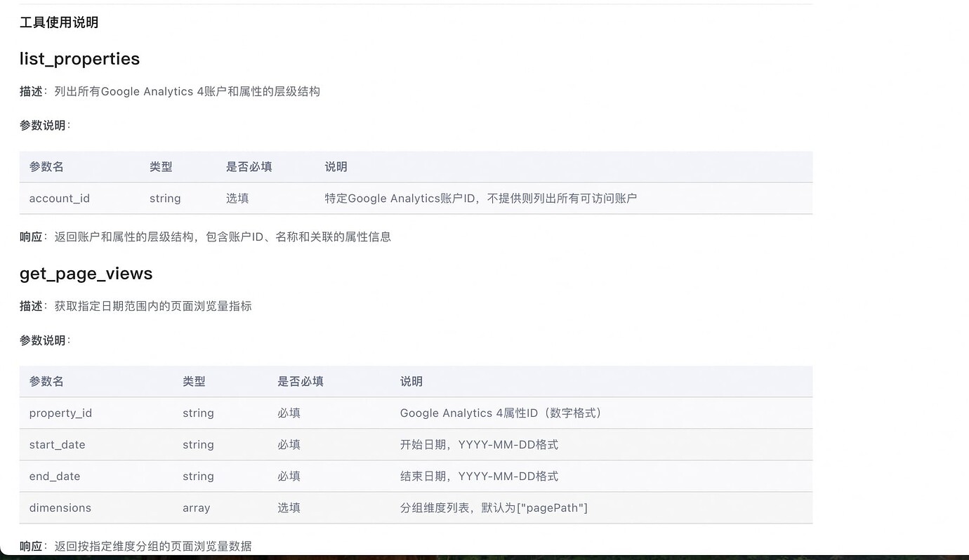969x560 pixels.
Task: Click the account_id parameter name
Action: (x=59, y=198)
